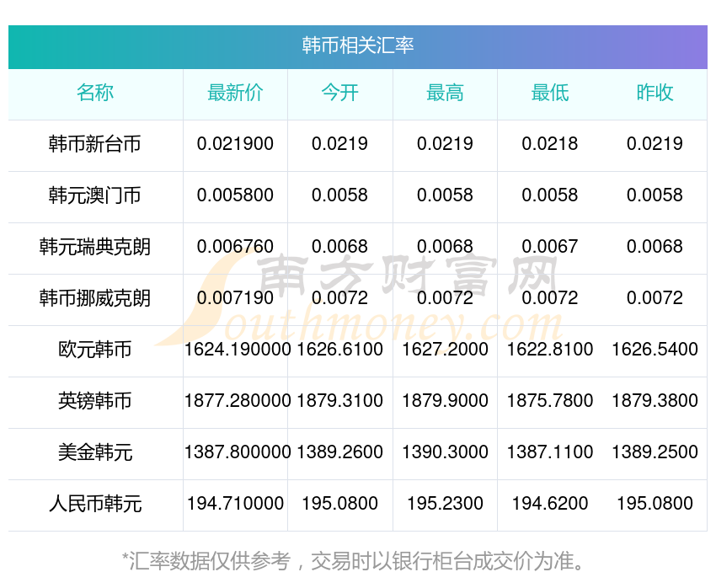The width and height of the screenshot is (716, 588).
Task: Select latest price 0.006760 for 韩元瑞典克朗
Action: [x=235, y=247]
